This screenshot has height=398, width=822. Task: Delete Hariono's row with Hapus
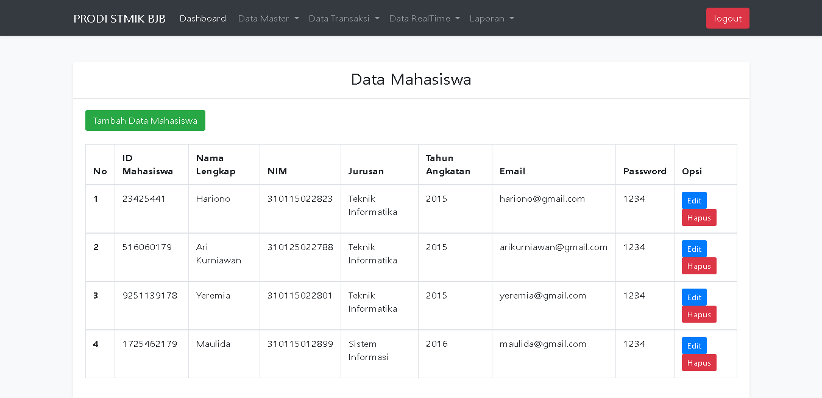click(699, 218)
